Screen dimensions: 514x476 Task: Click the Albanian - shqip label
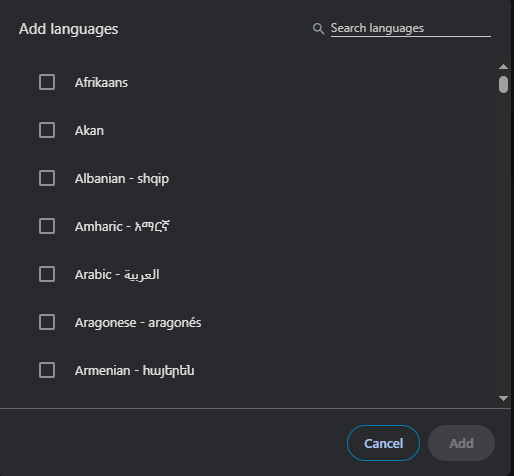122,179
